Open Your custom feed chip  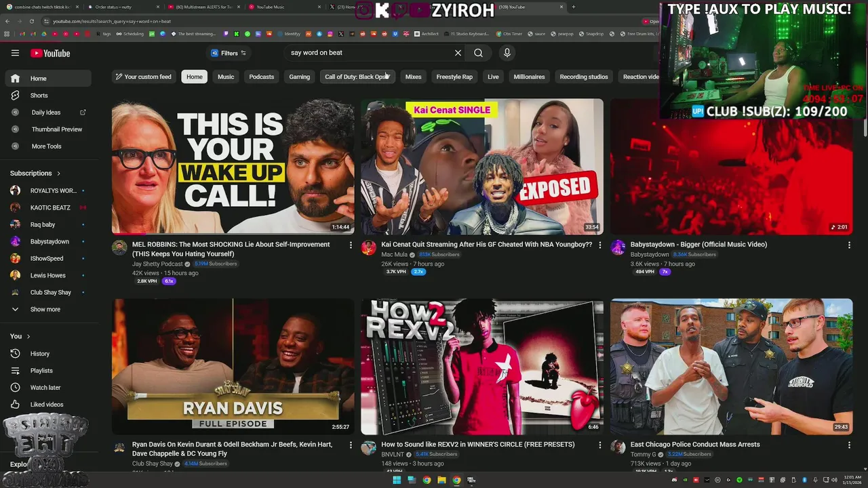click(143, 77)
